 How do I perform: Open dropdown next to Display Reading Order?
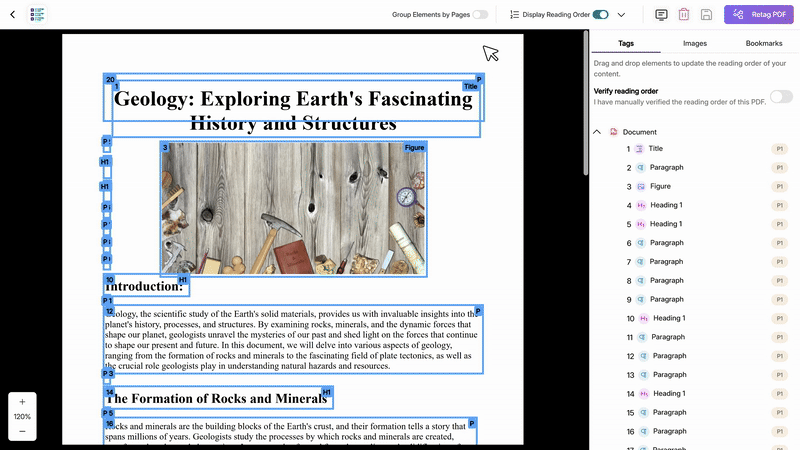coord(621,15)
